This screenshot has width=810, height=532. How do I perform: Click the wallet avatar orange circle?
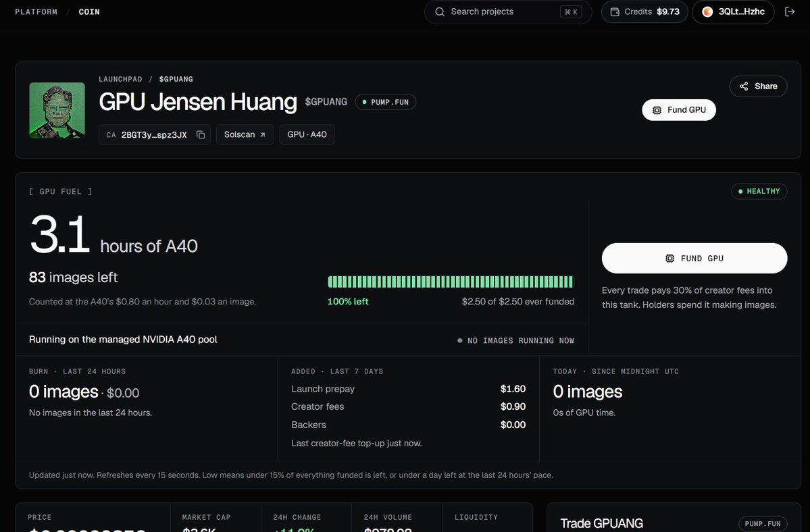(x=707, y=12)
